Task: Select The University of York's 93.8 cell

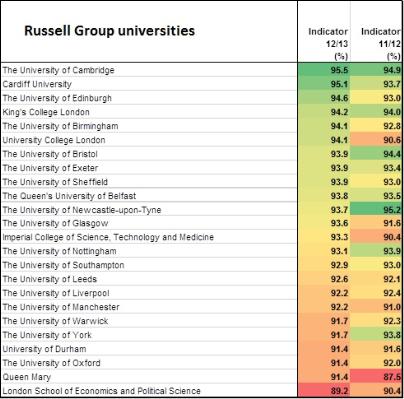Action: point(376,335)
